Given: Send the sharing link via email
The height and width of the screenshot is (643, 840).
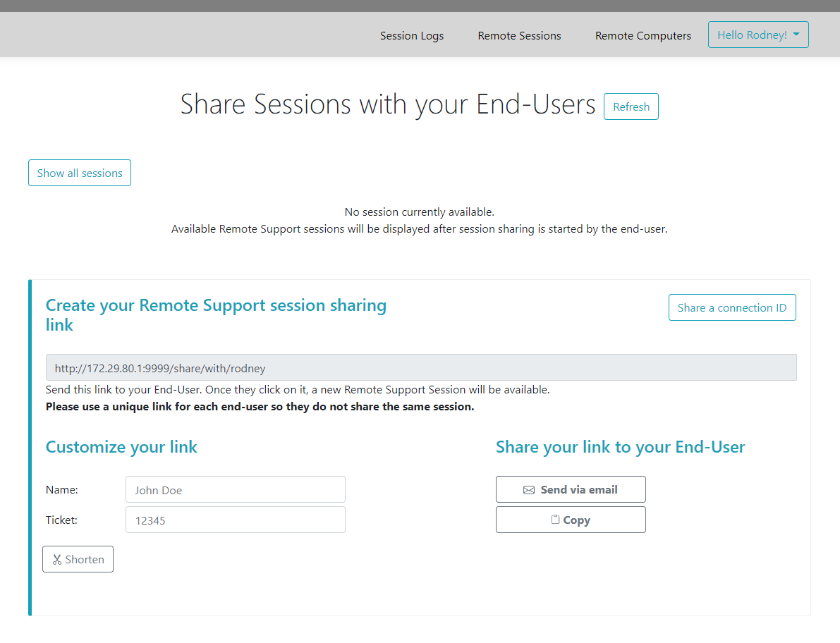Looking at the screenshot, I should coord(571,489).
